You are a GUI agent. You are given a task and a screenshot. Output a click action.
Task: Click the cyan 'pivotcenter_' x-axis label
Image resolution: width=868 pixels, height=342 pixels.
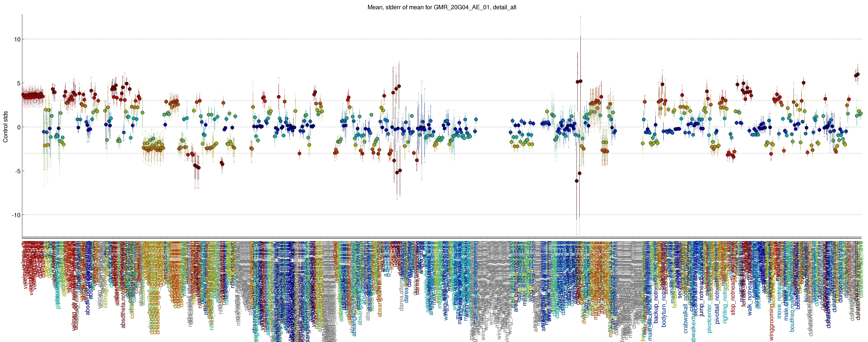point(710,316)
